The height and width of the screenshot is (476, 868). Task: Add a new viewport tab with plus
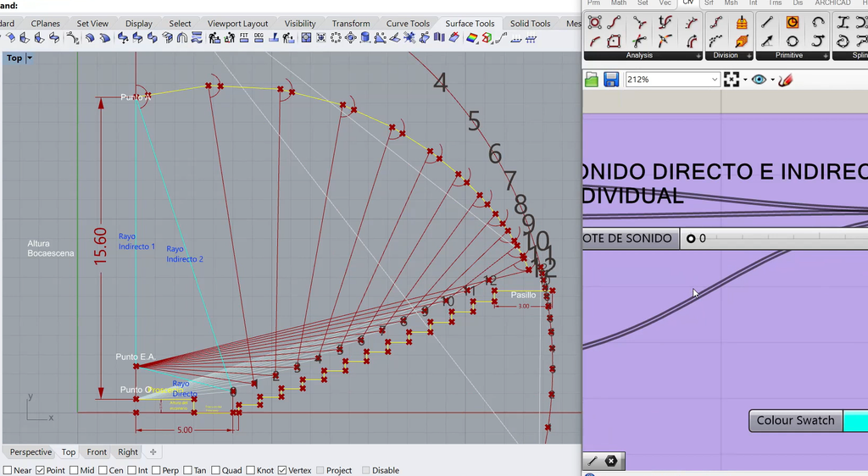[153, 451]
